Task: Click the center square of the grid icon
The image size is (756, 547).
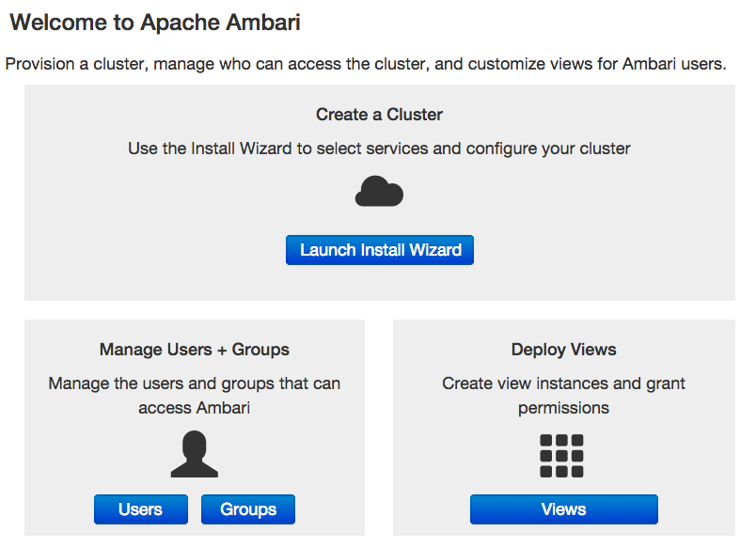Action: tap(562, 456)
